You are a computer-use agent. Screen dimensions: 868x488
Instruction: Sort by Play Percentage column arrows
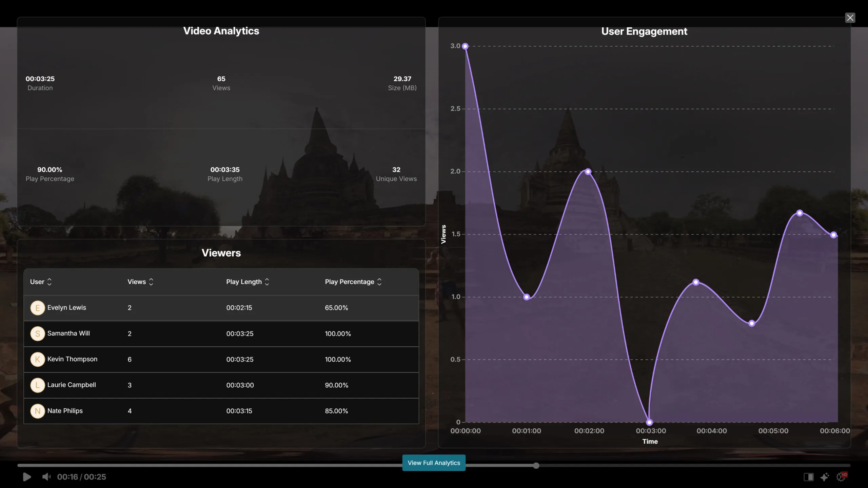point(379,282)
